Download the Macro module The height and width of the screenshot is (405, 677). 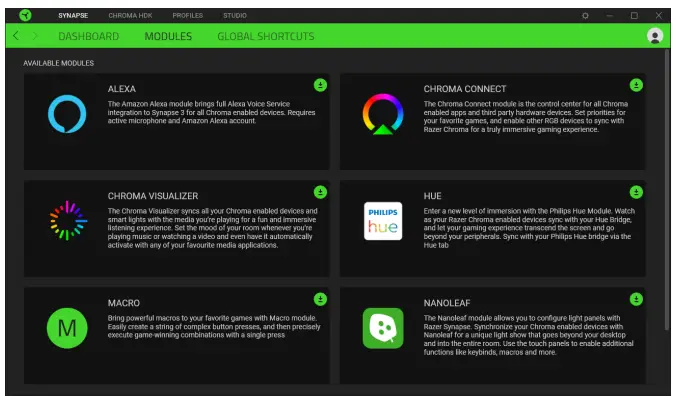point(320,299)
